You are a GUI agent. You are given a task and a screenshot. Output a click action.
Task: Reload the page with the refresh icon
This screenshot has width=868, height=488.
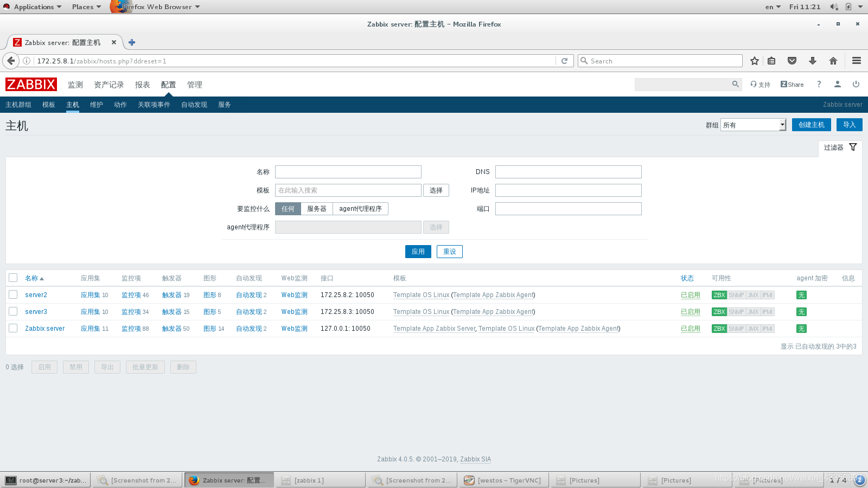click(564, 61)
